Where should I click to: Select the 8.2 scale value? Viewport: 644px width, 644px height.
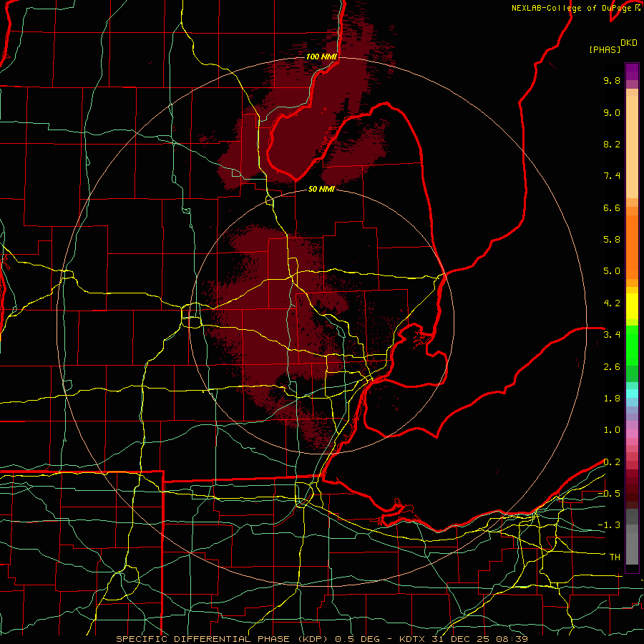pyautogui.click(x=612, y=144)
